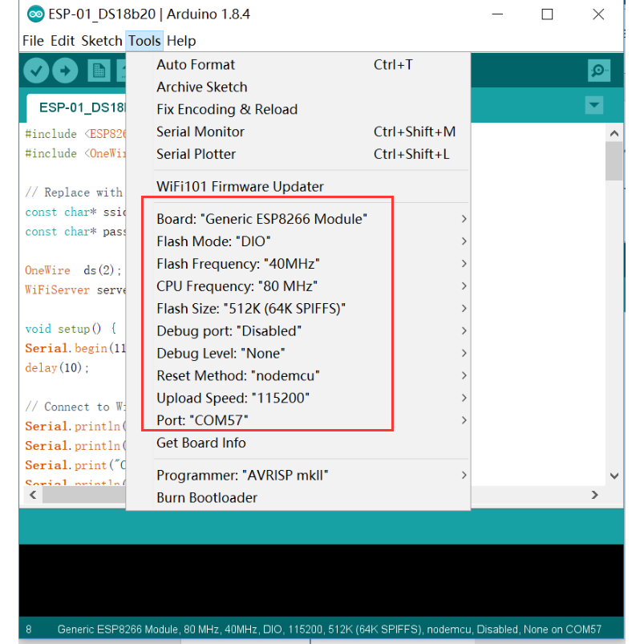Select Get Board Info

pyautogui.click(x=200, y=444)
